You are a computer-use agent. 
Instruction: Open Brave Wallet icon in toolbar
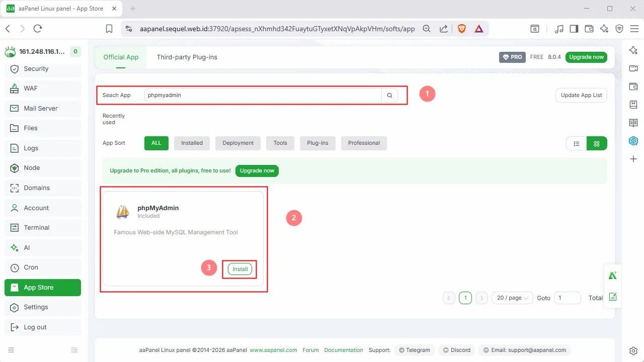click(589, 29)
